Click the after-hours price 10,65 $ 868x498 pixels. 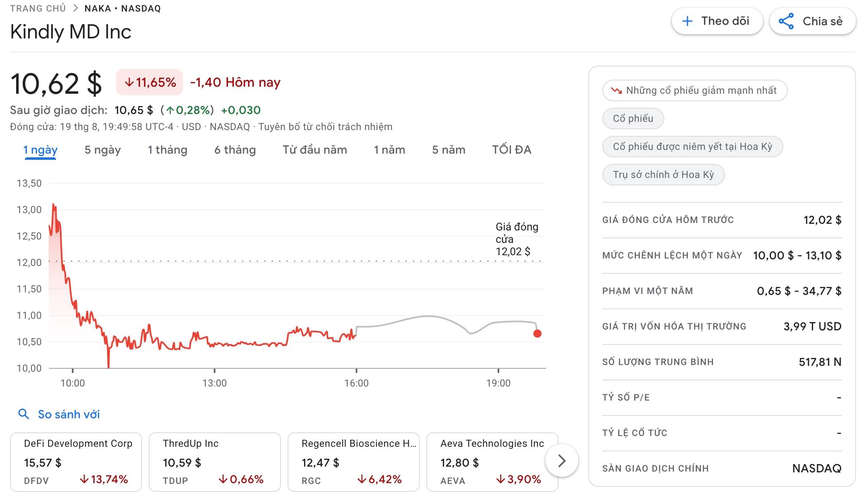tap(133, 110)
